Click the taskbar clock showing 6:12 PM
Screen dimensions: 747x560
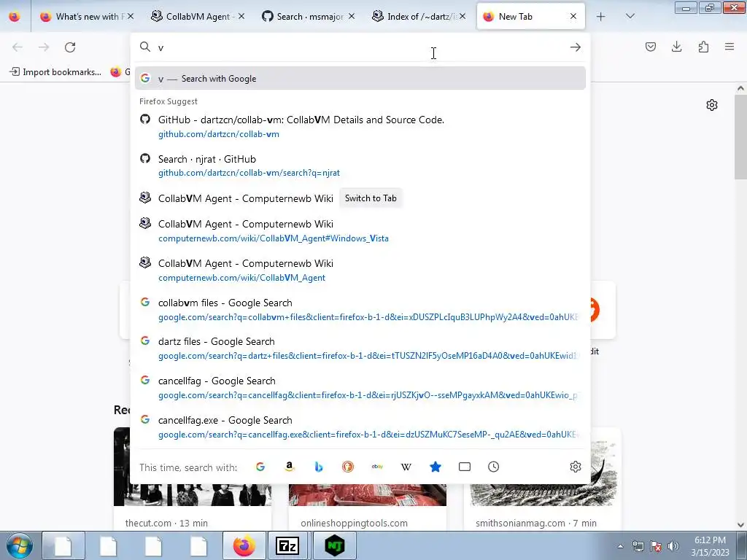[710, 546]
